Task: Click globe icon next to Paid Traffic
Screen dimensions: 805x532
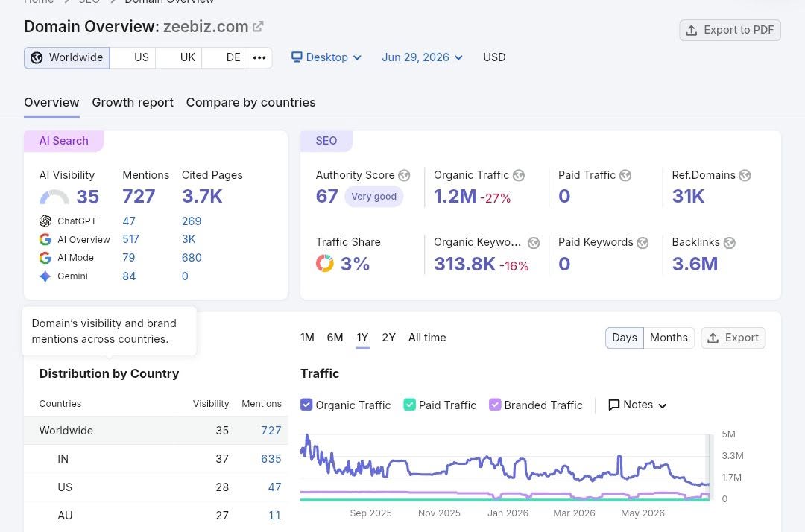Action: (x=625, y=175)
